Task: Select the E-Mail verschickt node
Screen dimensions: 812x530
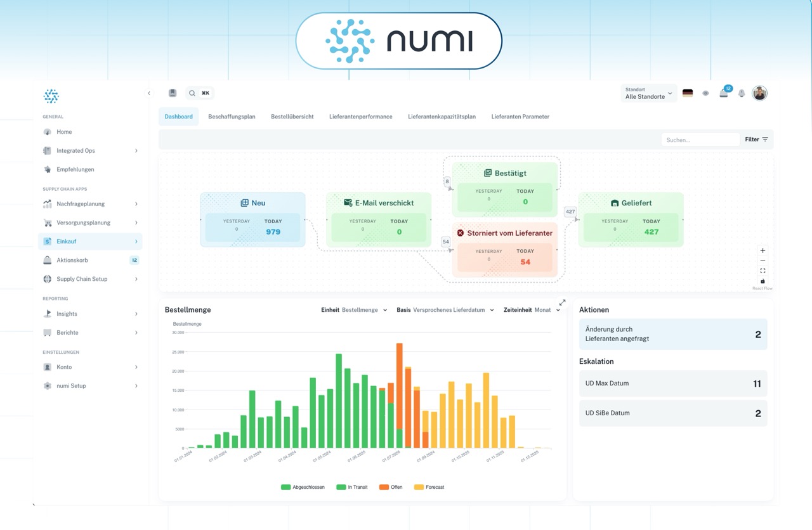Action: click(x=379, y=219)
